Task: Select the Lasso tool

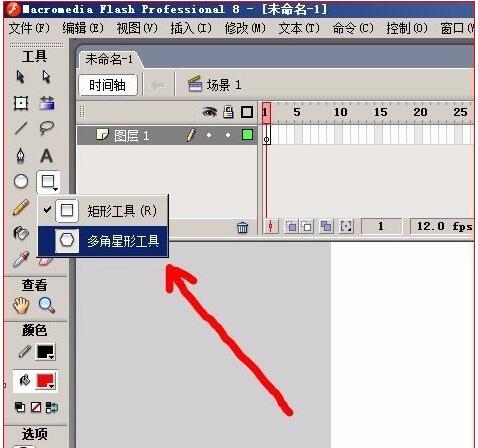Action: point(47,128)
